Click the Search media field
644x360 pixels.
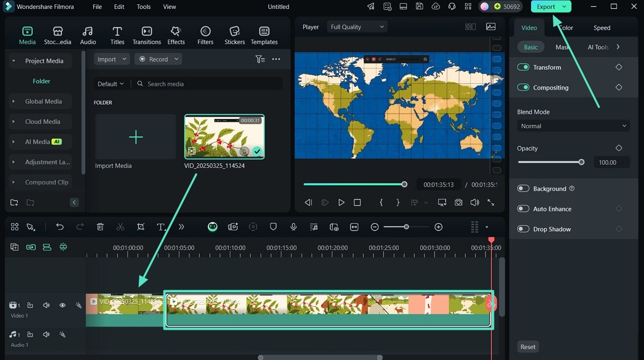[x=208, y=84]
